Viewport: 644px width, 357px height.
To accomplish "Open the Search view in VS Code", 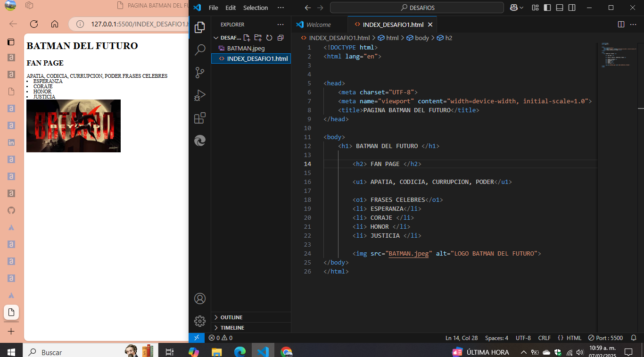I will 200,50.
